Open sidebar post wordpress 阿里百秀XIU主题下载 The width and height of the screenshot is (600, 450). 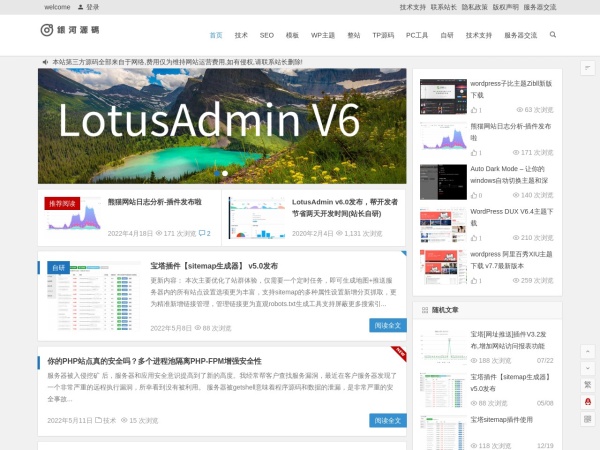[511, 260]
